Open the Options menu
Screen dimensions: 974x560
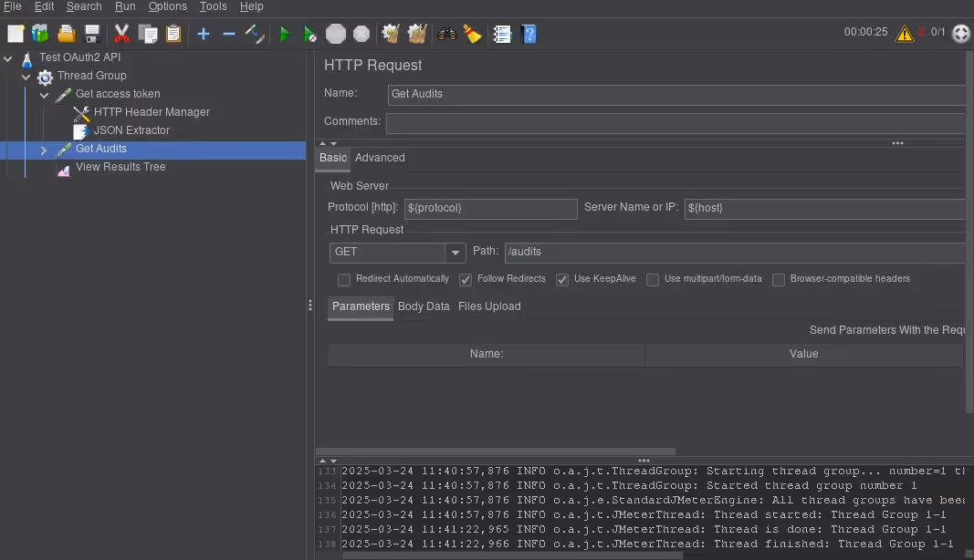pyautogui.click(x=167, y=6)
